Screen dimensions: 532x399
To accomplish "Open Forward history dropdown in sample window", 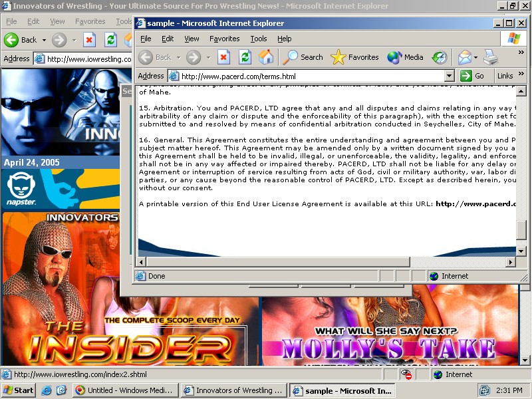I will click(208, 58).
